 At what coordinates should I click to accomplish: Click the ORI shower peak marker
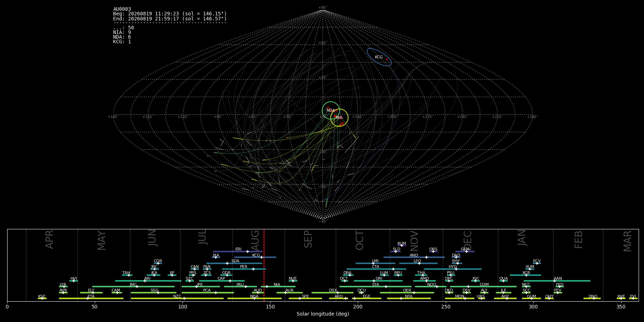pos(374,281)
